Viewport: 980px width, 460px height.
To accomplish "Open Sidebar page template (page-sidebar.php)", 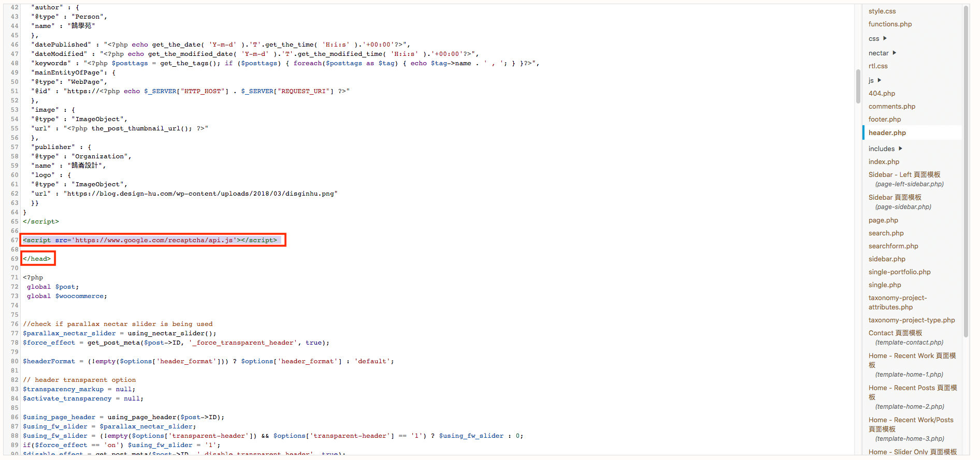I will 900,202.
